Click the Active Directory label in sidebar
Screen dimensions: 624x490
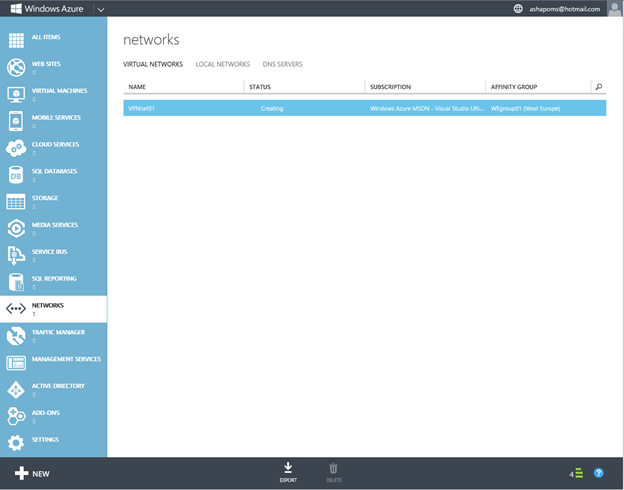tap(58, 386)
